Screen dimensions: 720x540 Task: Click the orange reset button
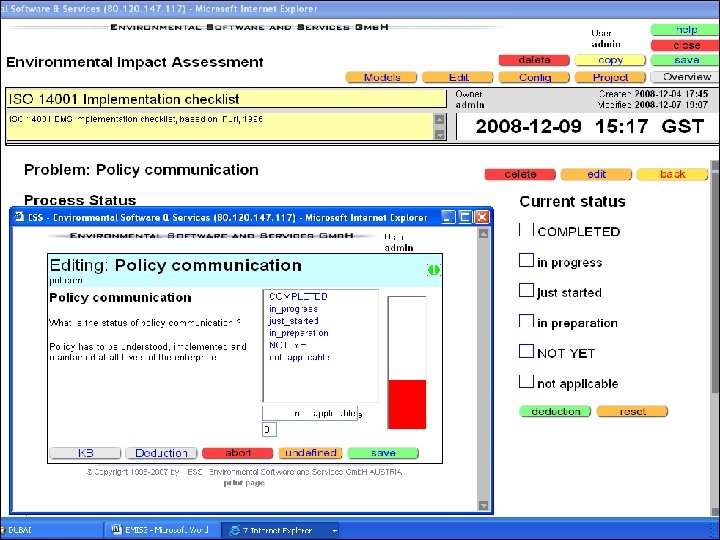632,411
